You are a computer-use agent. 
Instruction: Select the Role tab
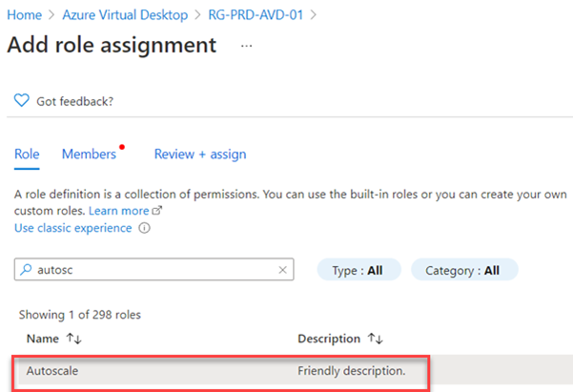coord(27,155)
